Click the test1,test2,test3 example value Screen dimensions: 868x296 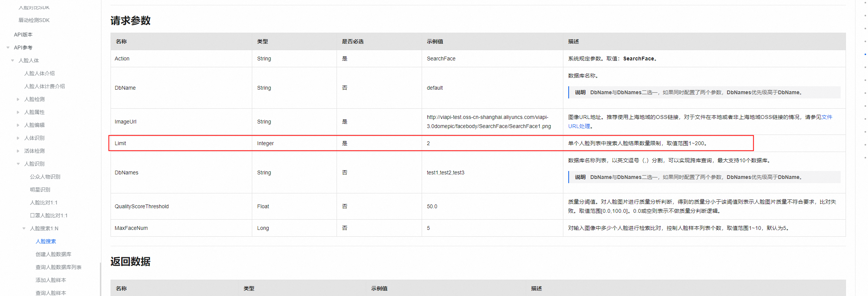click(x=445, y=173)
